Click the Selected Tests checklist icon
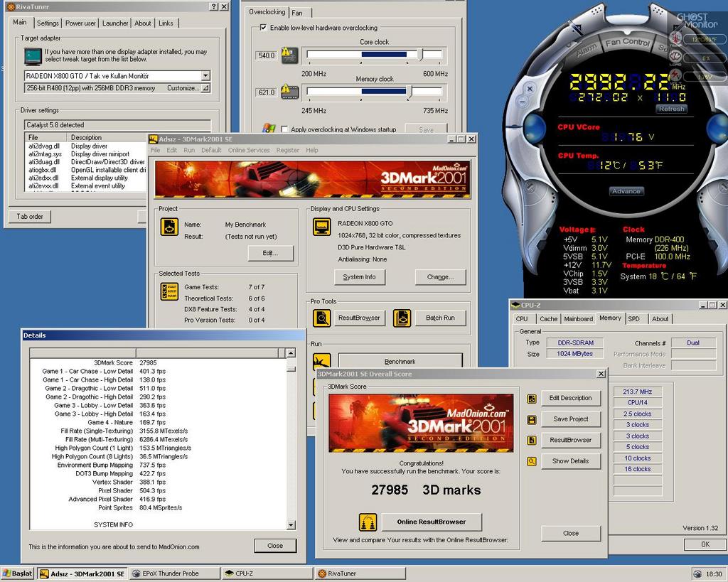The image size is (728, 582). (169, 291)
